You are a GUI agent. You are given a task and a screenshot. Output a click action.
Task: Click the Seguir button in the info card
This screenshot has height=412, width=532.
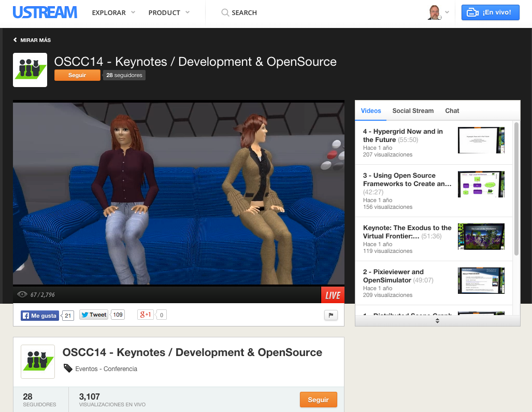point(318,400)
